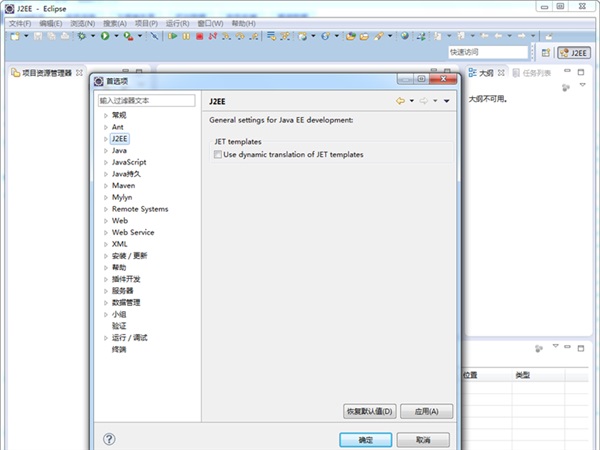Open the 运行(R) menu
This screenshot has height=450, width=600.
pos(178,23)
